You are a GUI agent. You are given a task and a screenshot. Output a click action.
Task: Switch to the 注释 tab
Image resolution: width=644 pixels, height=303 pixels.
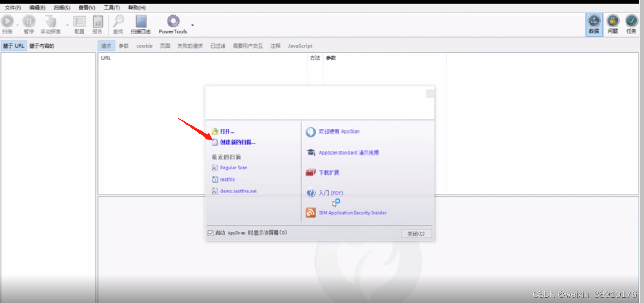[x=275, y=46]
